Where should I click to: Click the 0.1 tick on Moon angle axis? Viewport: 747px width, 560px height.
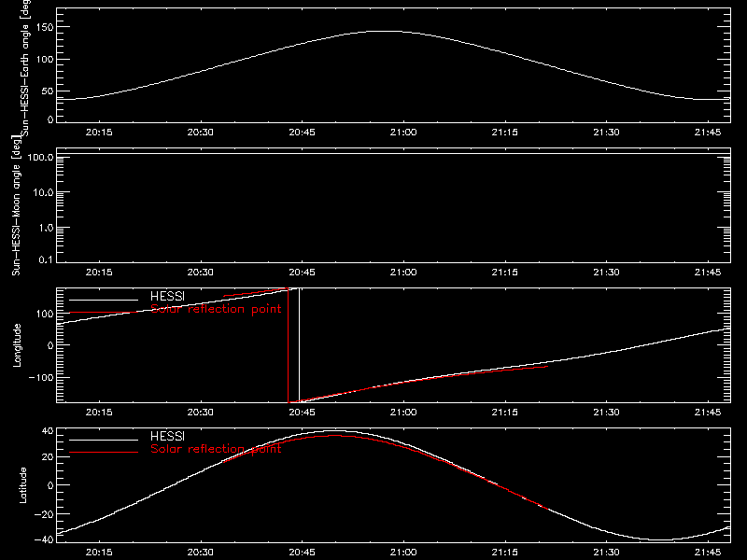coord(46,259)
